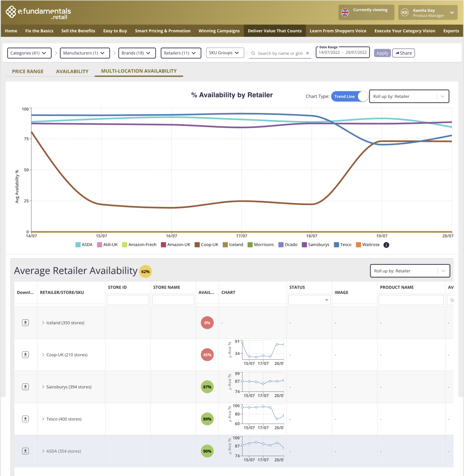Click the Product Name filter input

tap(411, 300)
